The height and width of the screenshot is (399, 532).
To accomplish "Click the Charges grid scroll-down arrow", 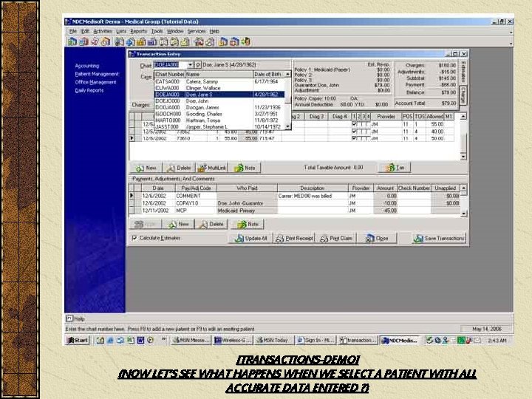I will point(463,157).
